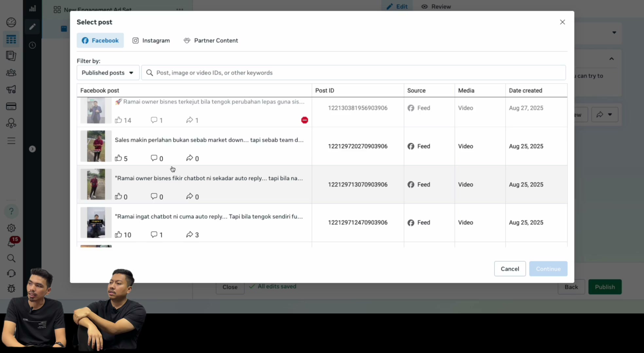This screenshot has height=353, width=644.
Task: Open All tools hamburger icon in sidebar
Action: [11, 141]
